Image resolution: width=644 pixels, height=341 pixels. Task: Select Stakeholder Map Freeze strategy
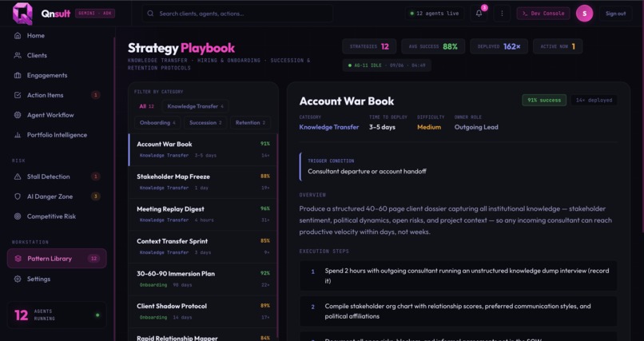click(203, 182)
